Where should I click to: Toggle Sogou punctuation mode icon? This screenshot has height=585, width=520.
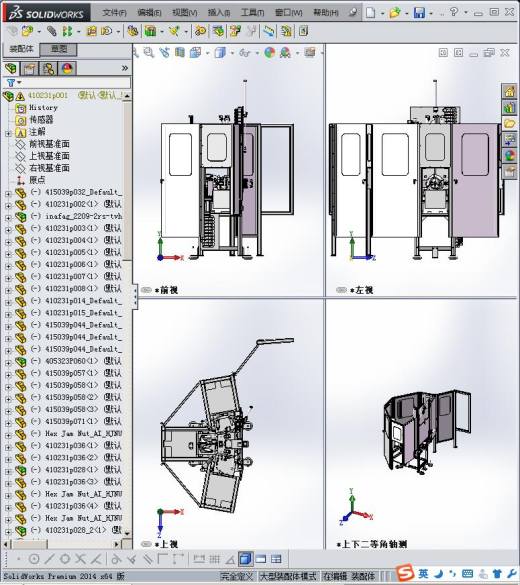pos(452,573)
